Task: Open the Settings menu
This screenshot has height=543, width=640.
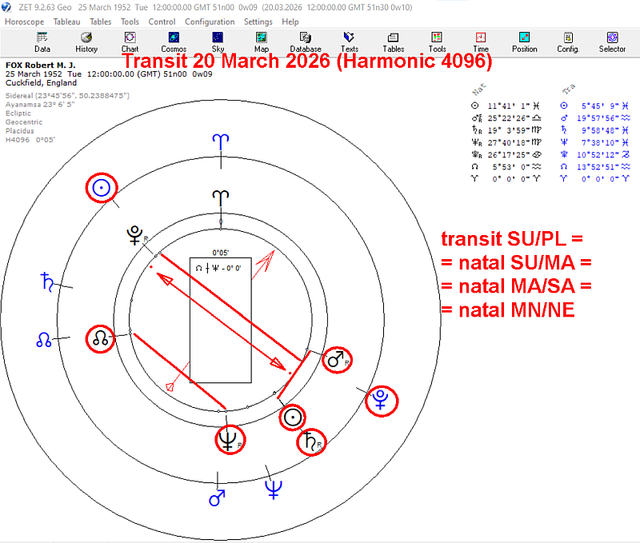Action: pyautogui.click(x=258, y=22)
